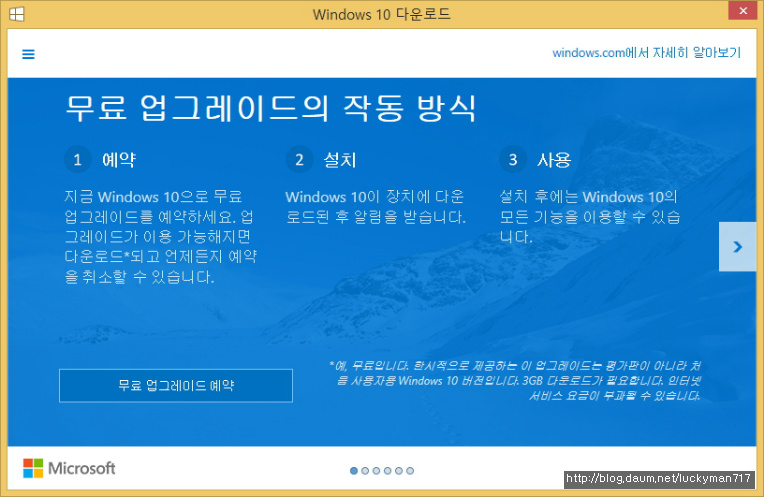
Task: Click the paragraph starting 지금 Windows 10으로 무료
Action: (x=161, y=237)
